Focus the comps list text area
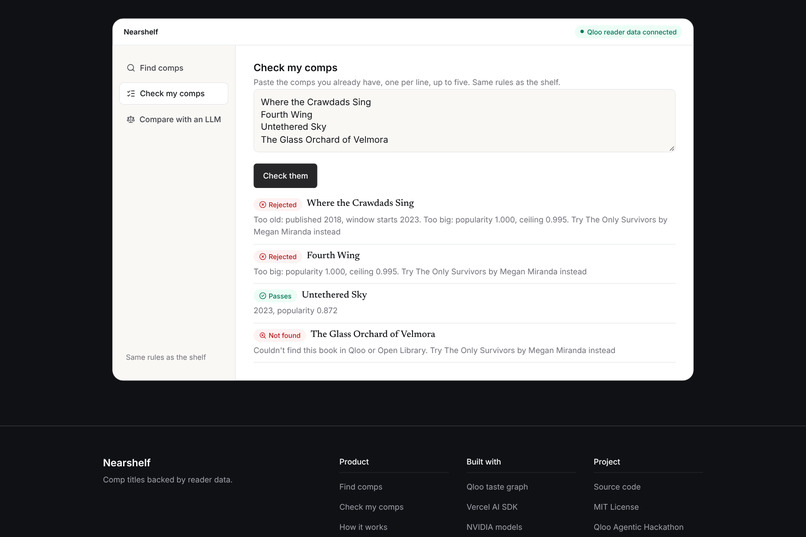The height and width of the screenshot is (537, 806). pyautogui.click(x=464, y=121)
